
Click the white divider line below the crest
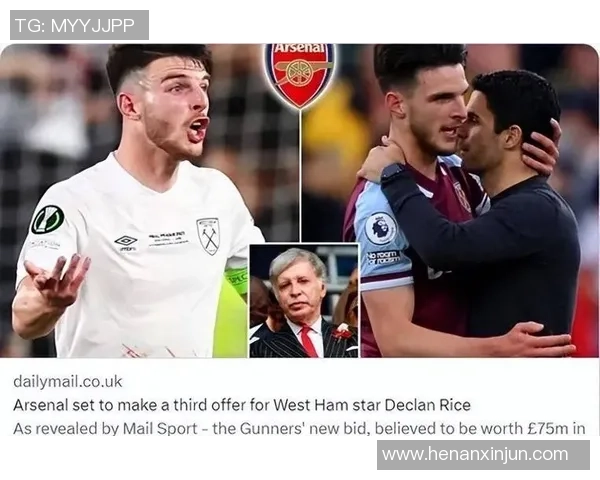300,175
